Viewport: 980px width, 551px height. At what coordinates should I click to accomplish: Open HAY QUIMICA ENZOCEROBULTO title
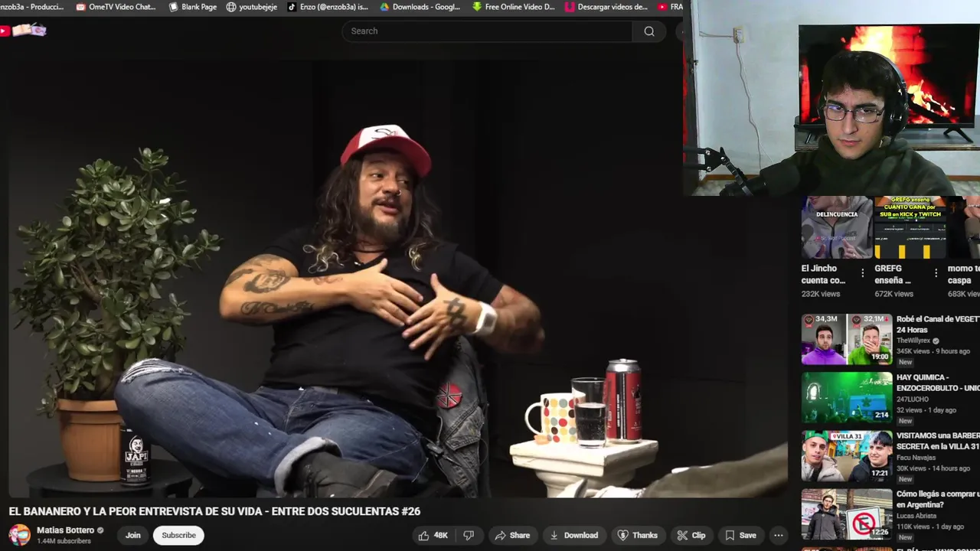pyautogui.click(x=938, y=383)
